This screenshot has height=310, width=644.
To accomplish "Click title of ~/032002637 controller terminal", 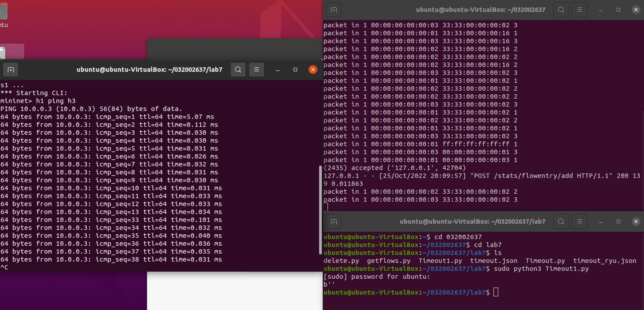I will [x=482, y=9].
